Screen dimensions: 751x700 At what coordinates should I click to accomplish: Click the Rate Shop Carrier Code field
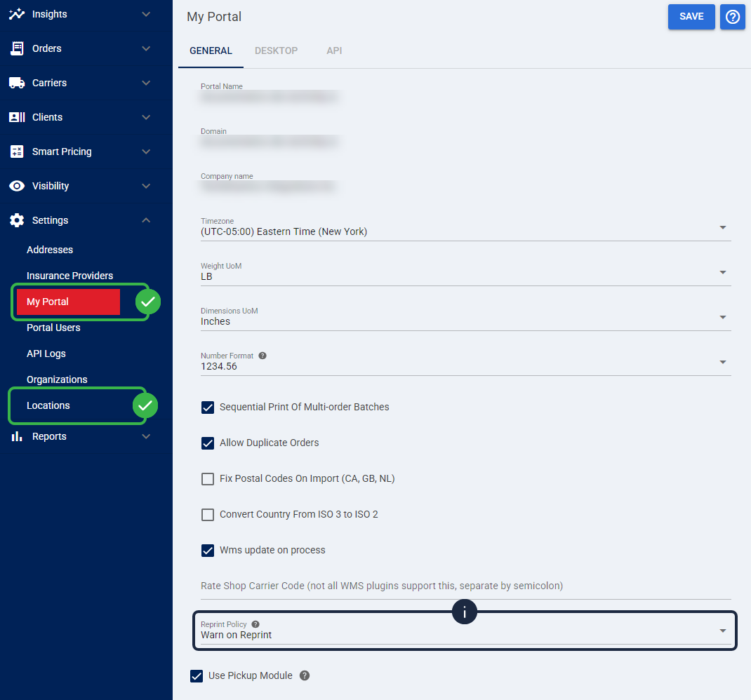pos(465,586)
